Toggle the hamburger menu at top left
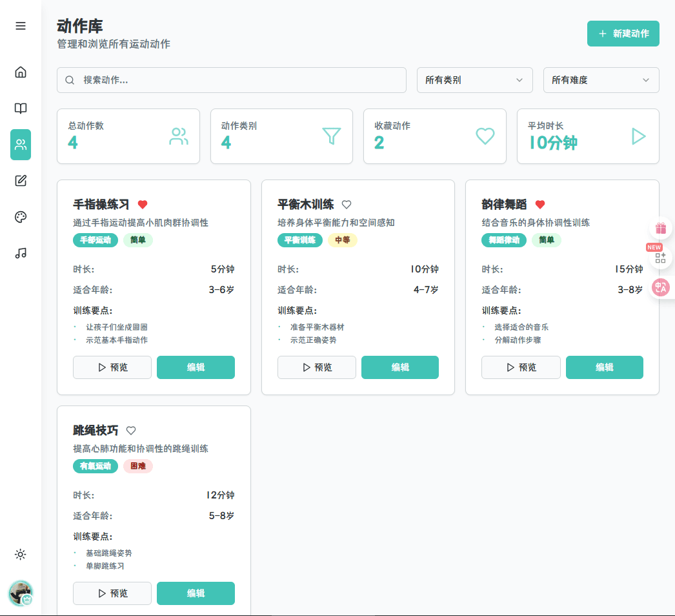This screenshot has width=675, height=616. [x=20, y=26]
